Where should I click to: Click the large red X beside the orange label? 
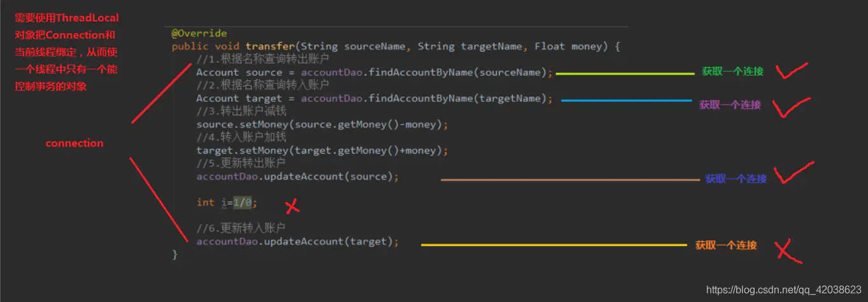tap(788, 250)
